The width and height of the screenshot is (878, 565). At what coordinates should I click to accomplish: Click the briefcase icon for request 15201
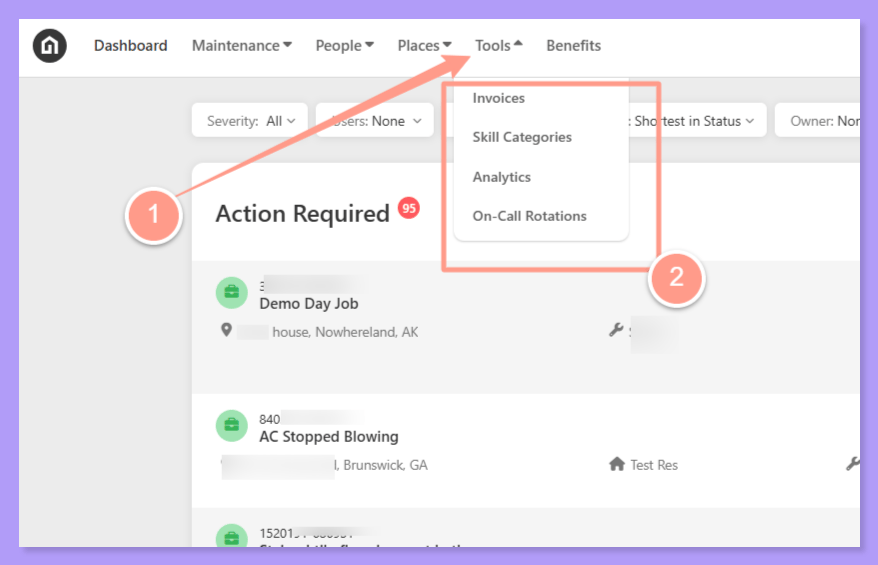(x=232, y=536)
